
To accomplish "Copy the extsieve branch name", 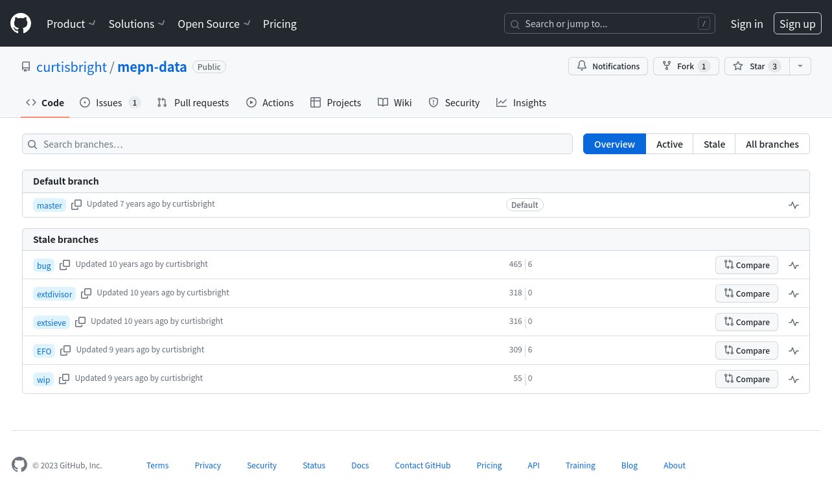I will click(x=80, y=322).
